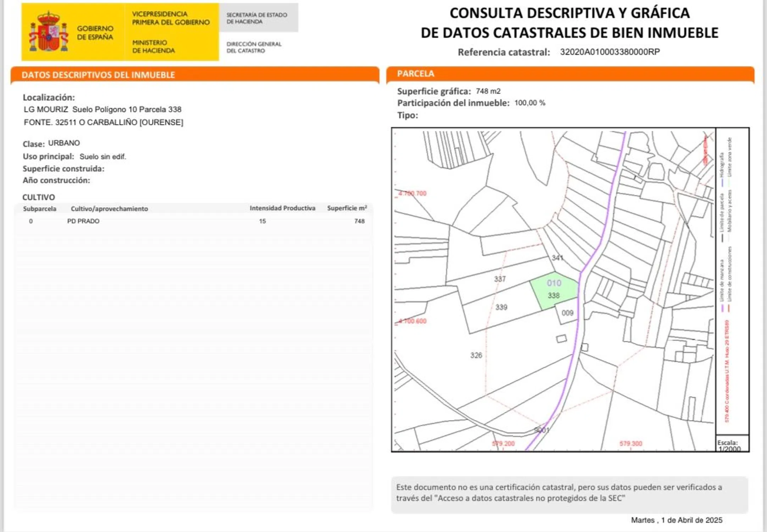Click the Ministerio de Hacienda logo block
The width and height of the screenshot is (767, 532).
(x=154, y=46)
